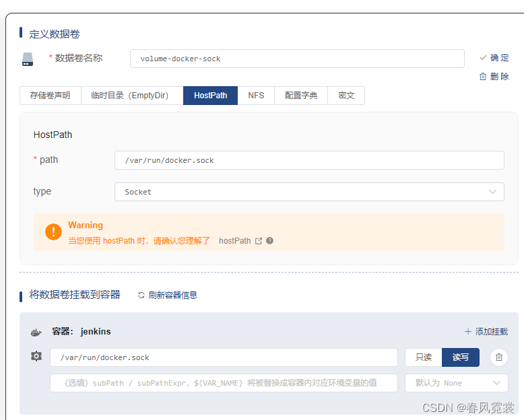Switch to the 密文 tab
The height and width of the screenshot is (420, 524).
(346, 96)
